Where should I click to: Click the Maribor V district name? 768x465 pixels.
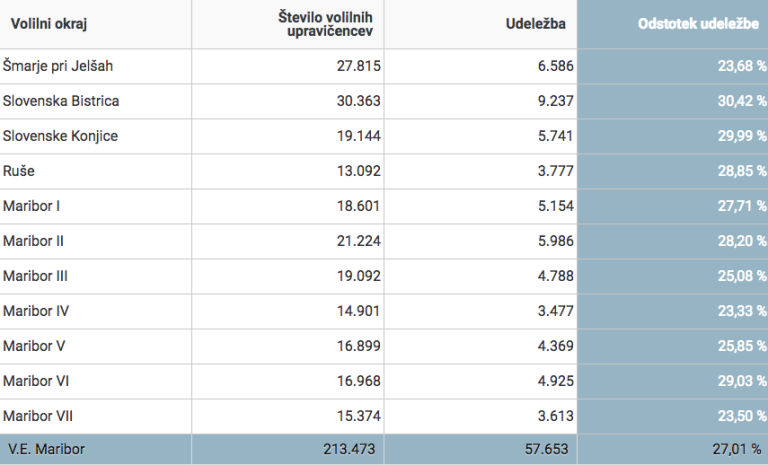click(x=34, y=346)
